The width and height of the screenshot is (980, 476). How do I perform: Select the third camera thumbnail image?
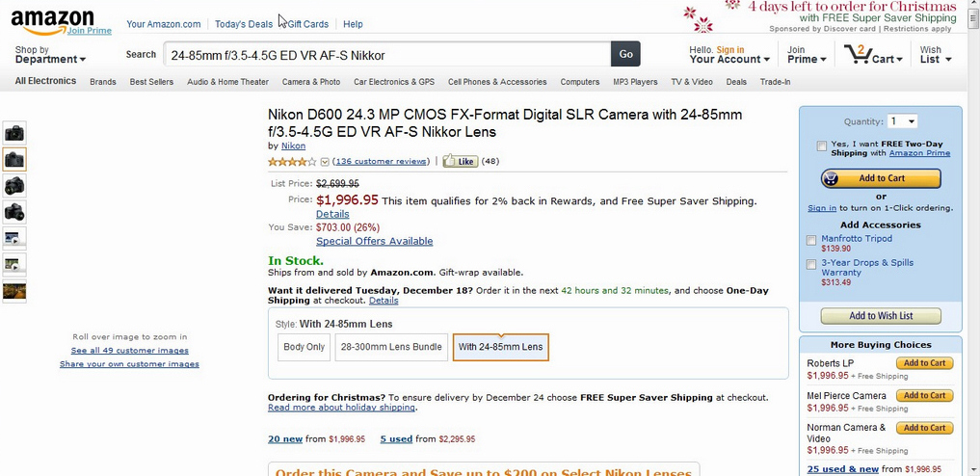[14, 186]
